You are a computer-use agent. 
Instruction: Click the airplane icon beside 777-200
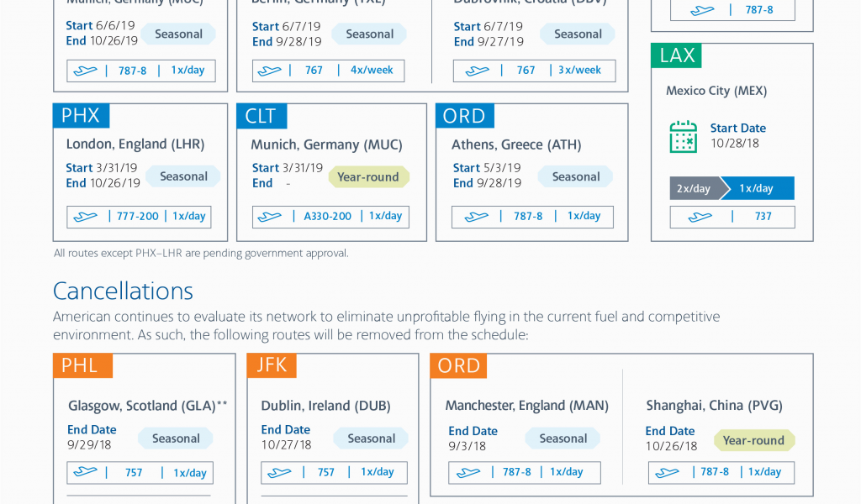tap(85, 218)
